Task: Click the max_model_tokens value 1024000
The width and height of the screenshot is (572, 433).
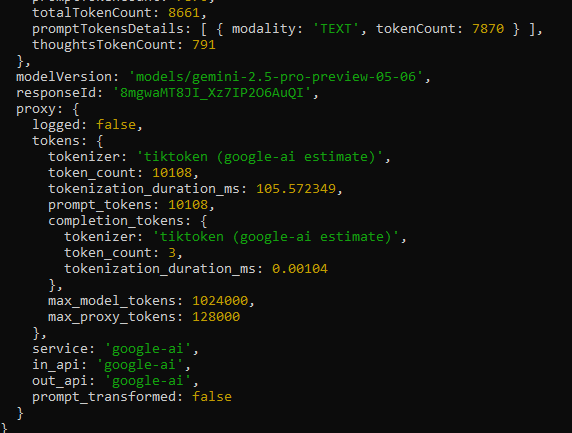Action: click(x=220, y=301)
